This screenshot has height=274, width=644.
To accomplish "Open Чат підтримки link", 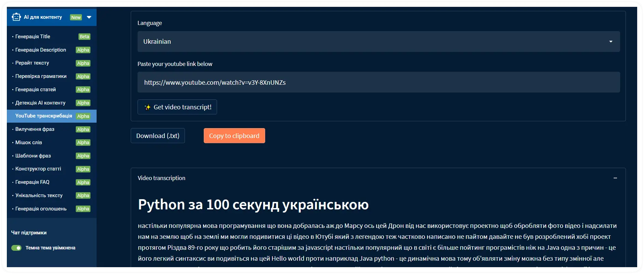I will pyautogui.click(x=29, y=233).
